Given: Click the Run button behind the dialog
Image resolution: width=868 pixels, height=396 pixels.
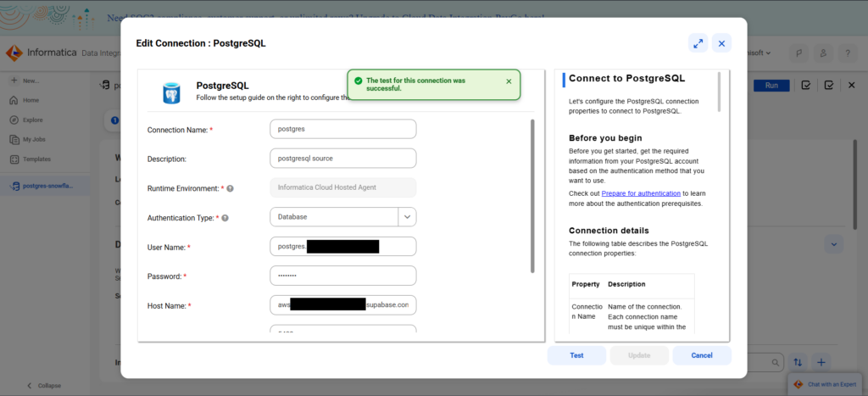Looking at the screenshot, I should coord(771,86).
